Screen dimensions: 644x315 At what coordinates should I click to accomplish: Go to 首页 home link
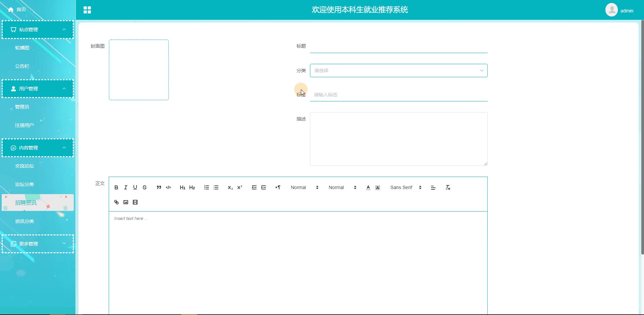coord(21,9)
